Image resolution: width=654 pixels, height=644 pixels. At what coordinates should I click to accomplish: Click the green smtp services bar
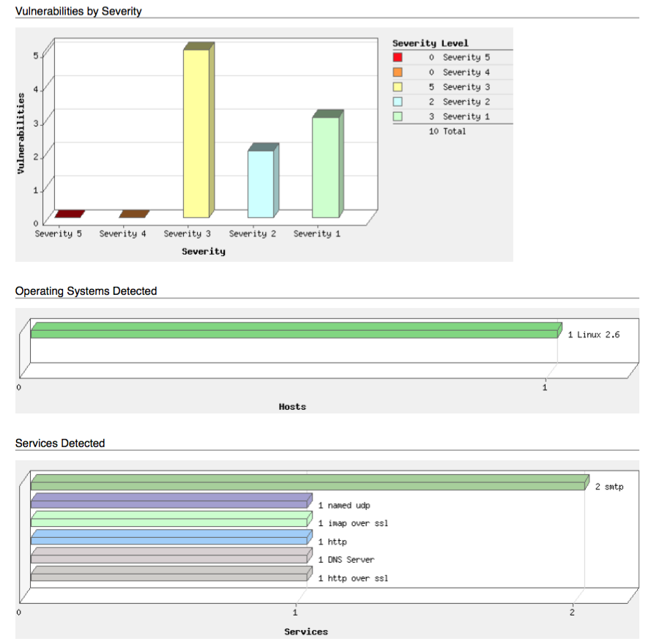tap(310, 482)
